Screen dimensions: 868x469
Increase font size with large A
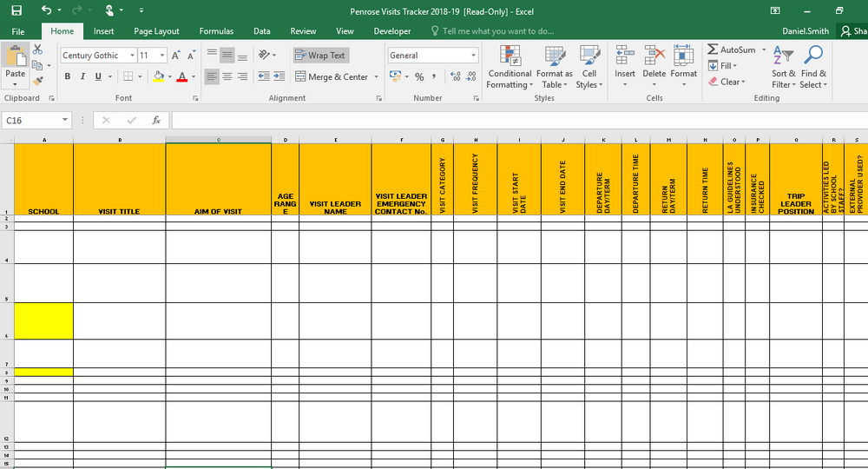pos(175,56)
